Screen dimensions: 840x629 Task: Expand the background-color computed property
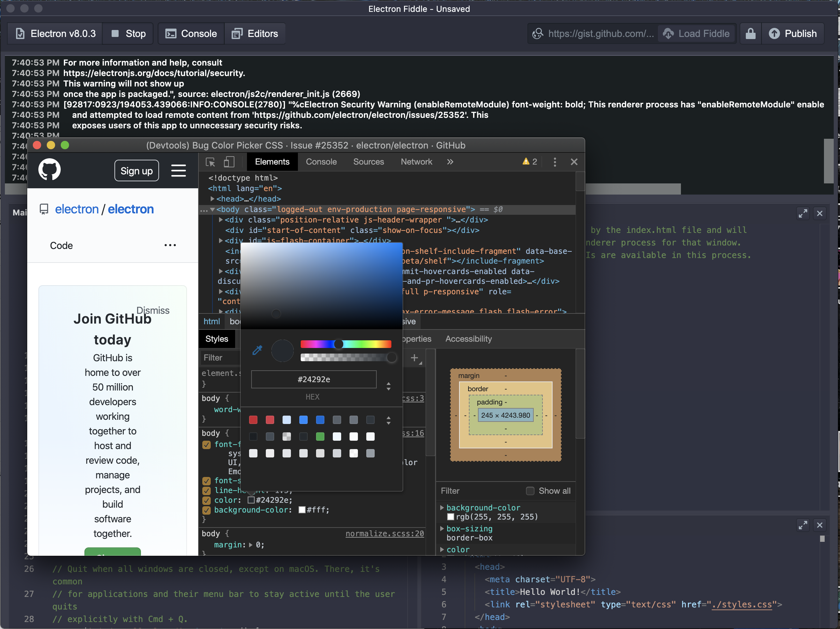[x=442, y=508]
